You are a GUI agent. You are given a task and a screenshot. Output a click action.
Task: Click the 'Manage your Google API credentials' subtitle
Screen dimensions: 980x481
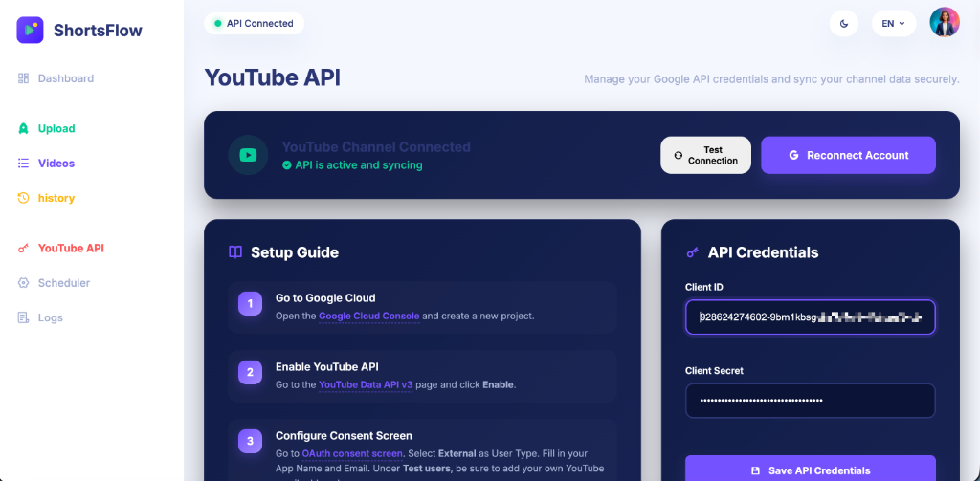tap(772, 79)
